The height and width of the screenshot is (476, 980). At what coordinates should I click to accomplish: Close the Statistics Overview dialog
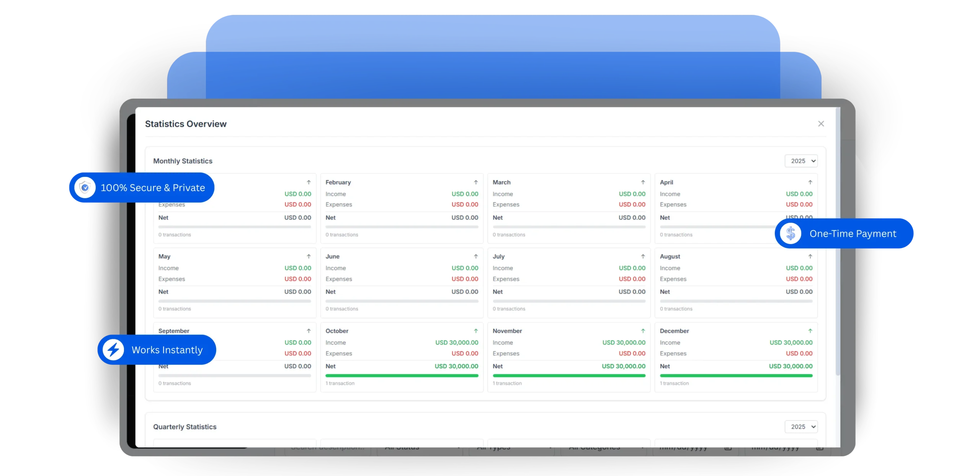click(x=821, y=124)
